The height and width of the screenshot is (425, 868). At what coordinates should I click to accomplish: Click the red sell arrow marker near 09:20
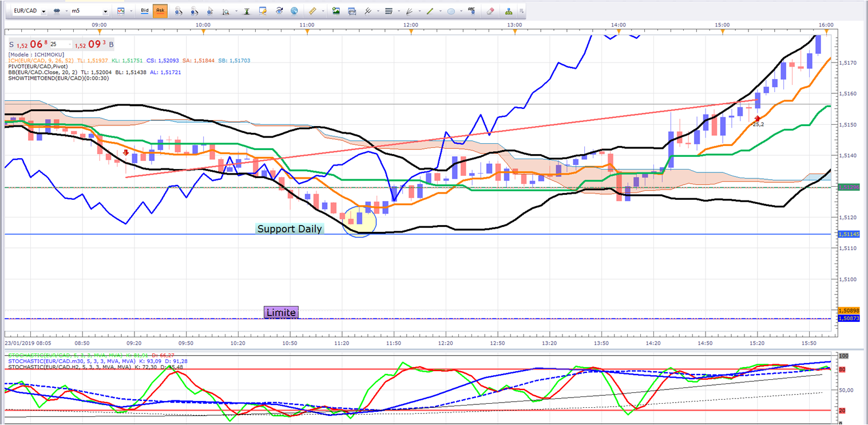[126, 153]
